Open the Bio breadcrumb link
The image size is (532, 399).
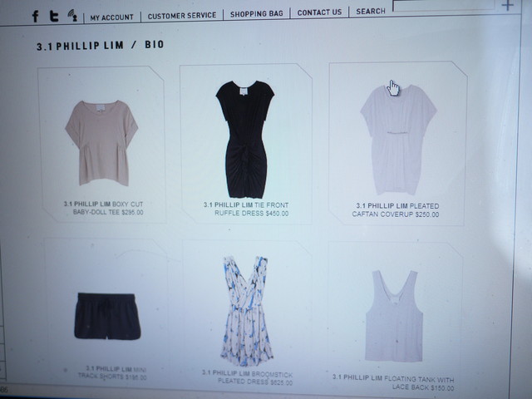coord(155,44)
